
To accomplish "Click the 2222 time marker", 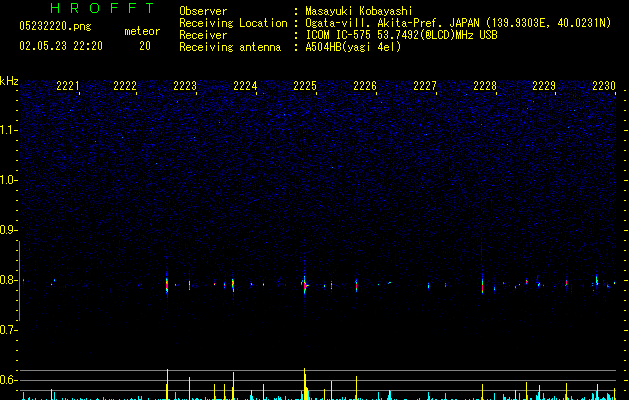I will [x=125, y=86].
